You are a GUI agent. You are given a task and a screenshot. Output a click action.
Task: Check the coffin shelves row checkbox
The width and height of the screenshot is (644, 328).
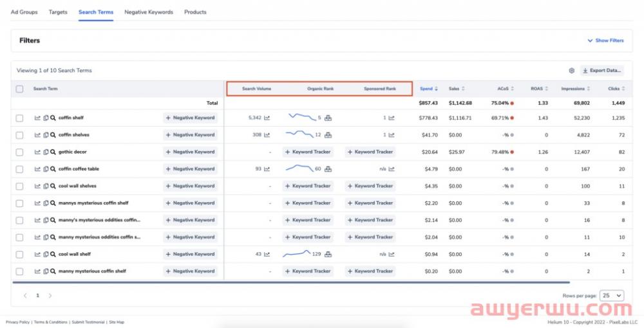point(19,135)
